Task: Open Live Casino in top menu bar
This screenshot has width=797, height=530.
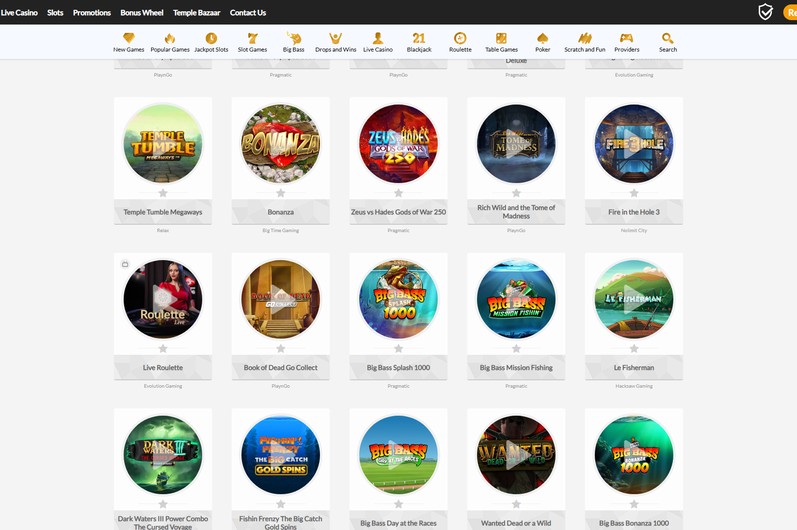Action: [x=19, y=13]
